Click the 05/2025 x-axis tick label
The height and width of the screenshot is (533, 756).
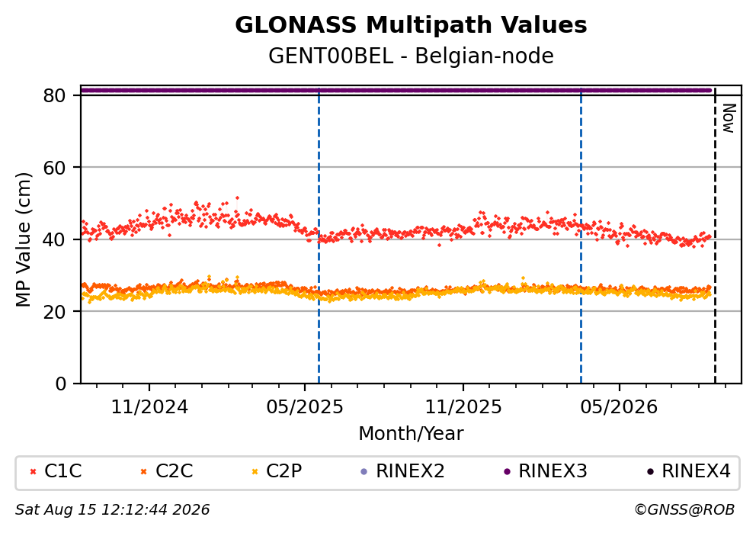click(305, 407)
